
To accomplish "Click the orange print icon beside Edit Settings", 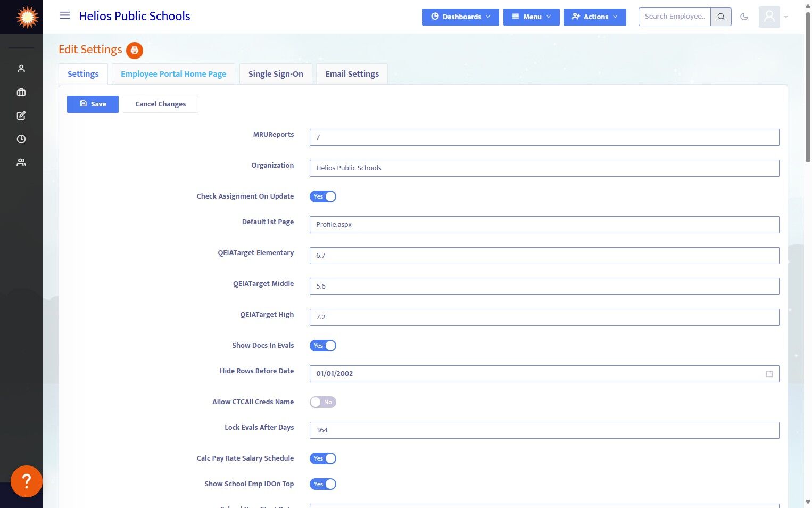I will point(135,50).
